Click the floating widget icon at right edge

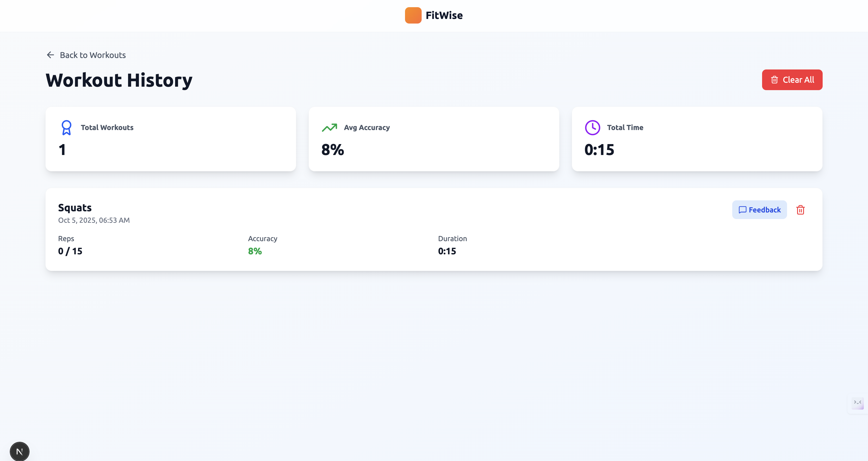click(x=857, y=403)
